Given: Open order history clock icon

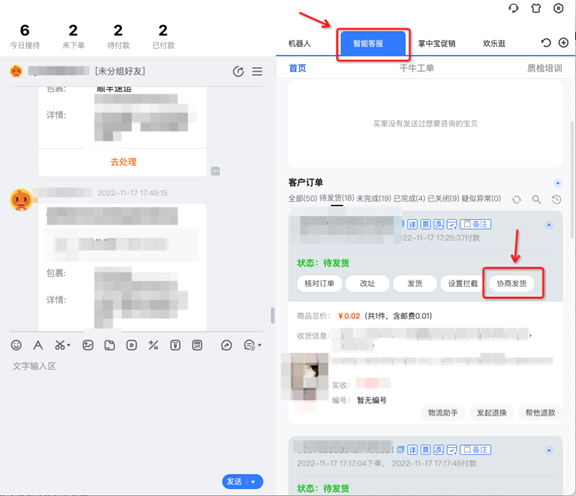Looking at the screenshot, I should point(557,200).
